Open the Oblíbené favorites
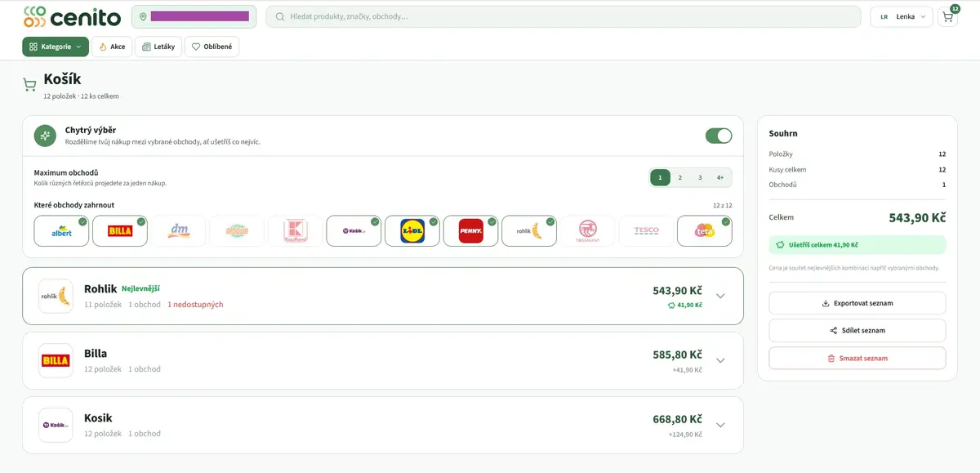Screen dimensions: 980x473 click(x=212, y=47)
